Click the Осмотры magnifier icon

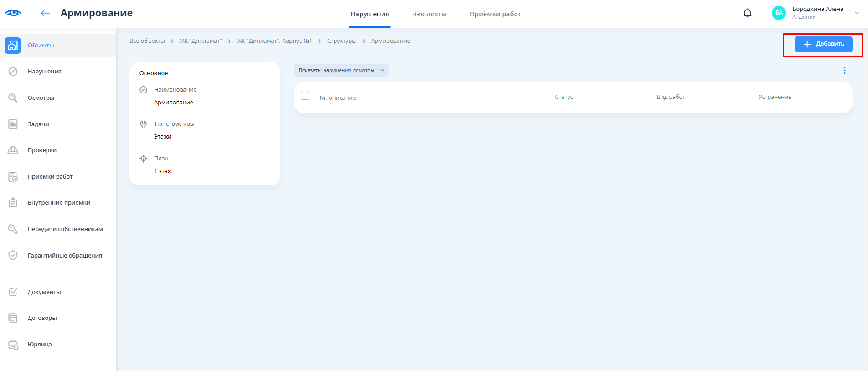(x=13, y=98)
